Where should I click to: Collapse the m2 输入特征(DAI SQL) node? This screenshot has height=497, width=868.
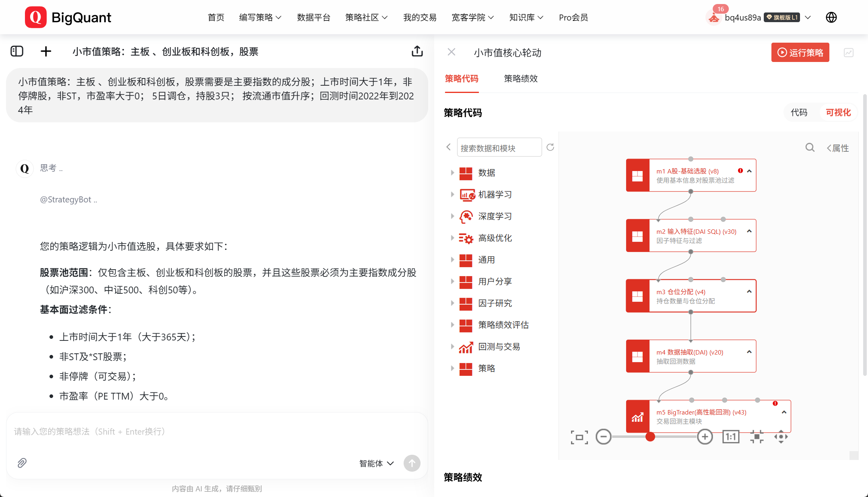pyautogui.click(x=749, y=231)
